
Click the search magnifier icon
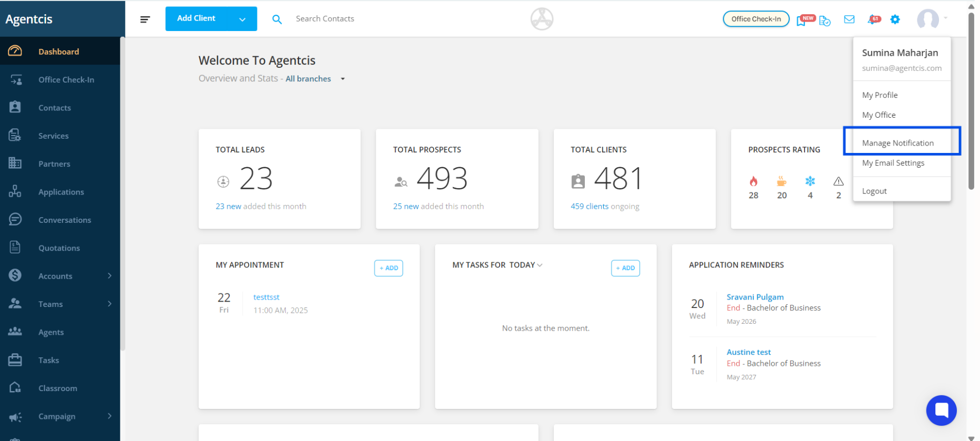coord(277,19)
